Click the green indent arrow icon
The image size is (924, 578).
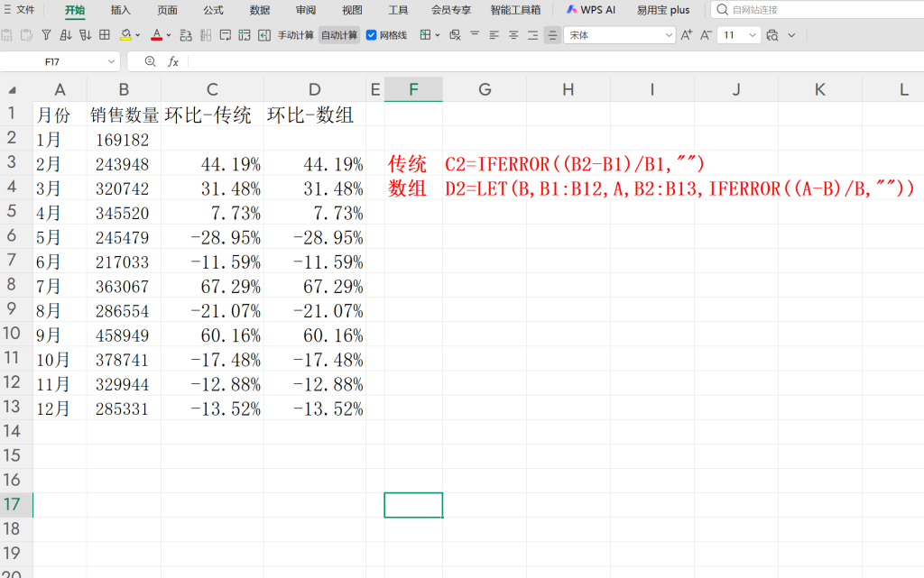pos(264,35)
